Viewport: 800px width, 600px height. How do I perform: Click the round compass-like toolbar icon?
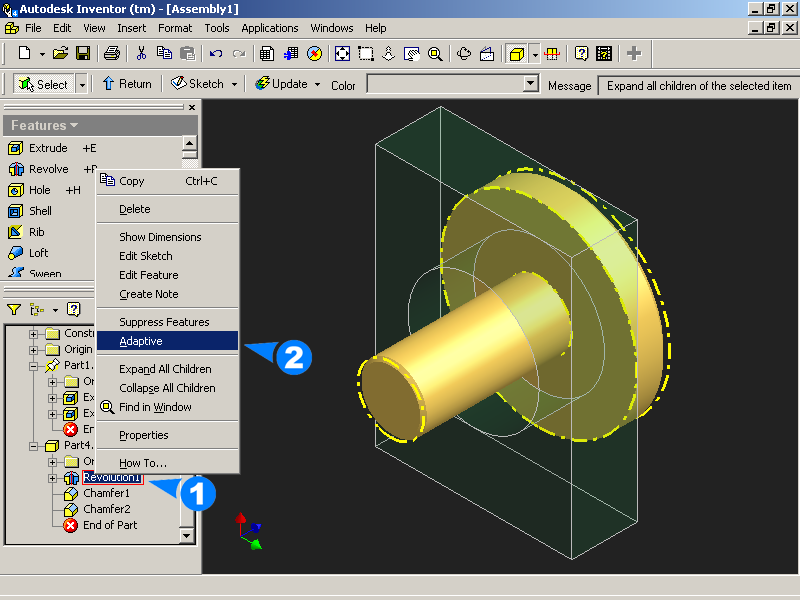314,53
